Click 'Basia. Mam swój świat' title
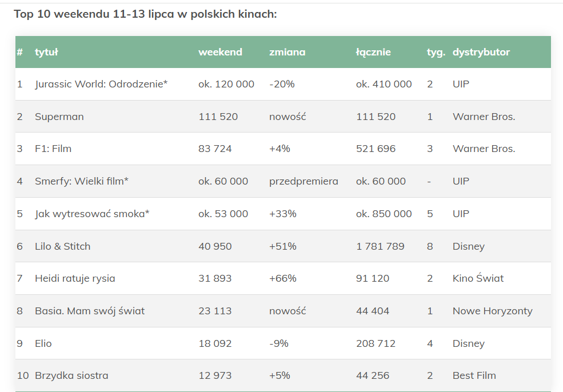 (x=90, y=311)
